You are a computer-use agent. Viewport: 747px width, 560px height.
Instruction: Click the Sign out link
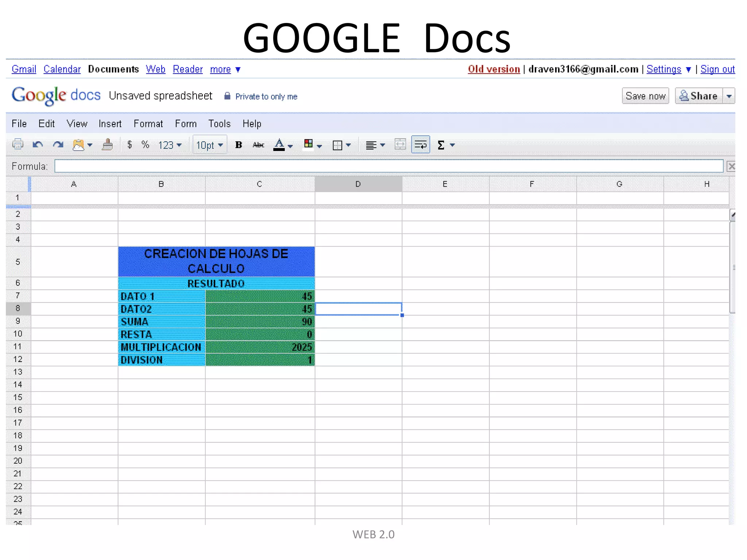[717, 69]
